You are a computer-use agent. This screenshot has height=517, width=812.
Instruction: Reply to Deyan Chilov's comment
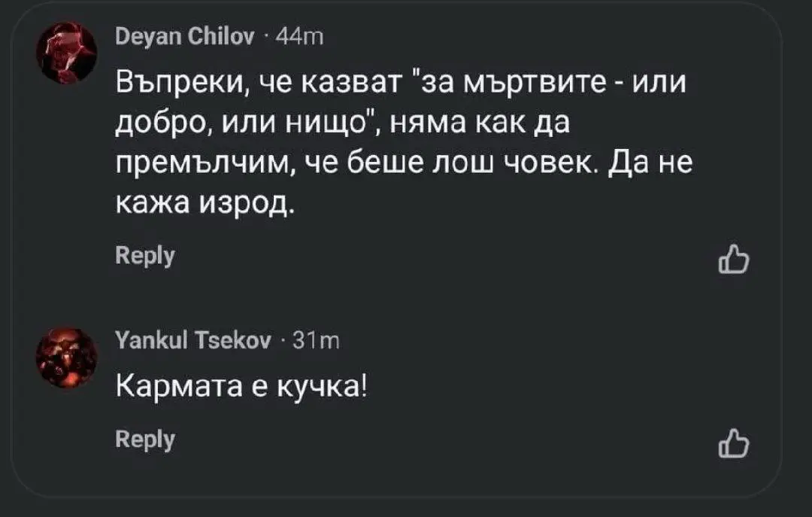click(145, 256)
